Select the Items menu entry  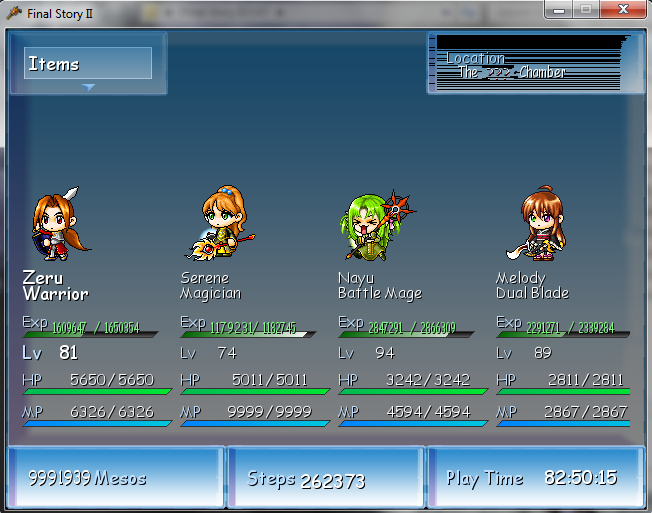[88, 63]
